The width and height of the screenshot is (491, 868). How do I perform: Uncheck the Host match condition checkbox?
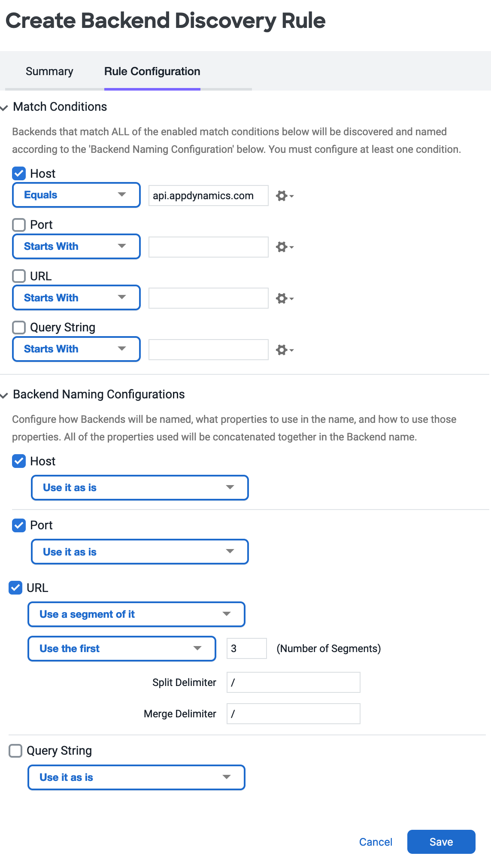pos(19,173)
